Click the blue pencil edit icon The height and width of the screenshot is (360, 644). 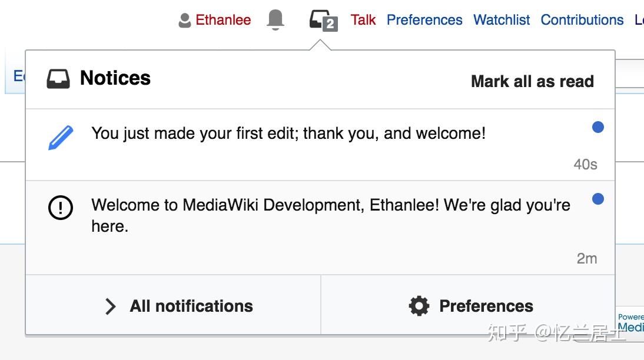(x=61, y=138)
